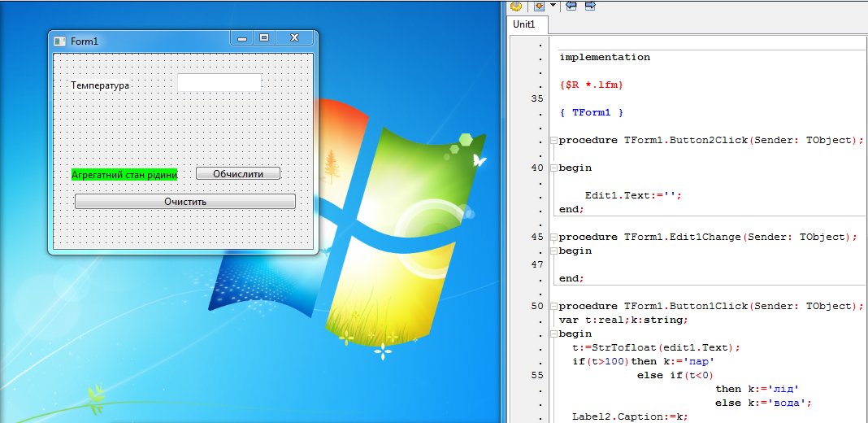Click the t:=StrTofloat(edit1.Text) line
Screen dimensions: 868x423
pyautogui.click(x=656, y=348)
